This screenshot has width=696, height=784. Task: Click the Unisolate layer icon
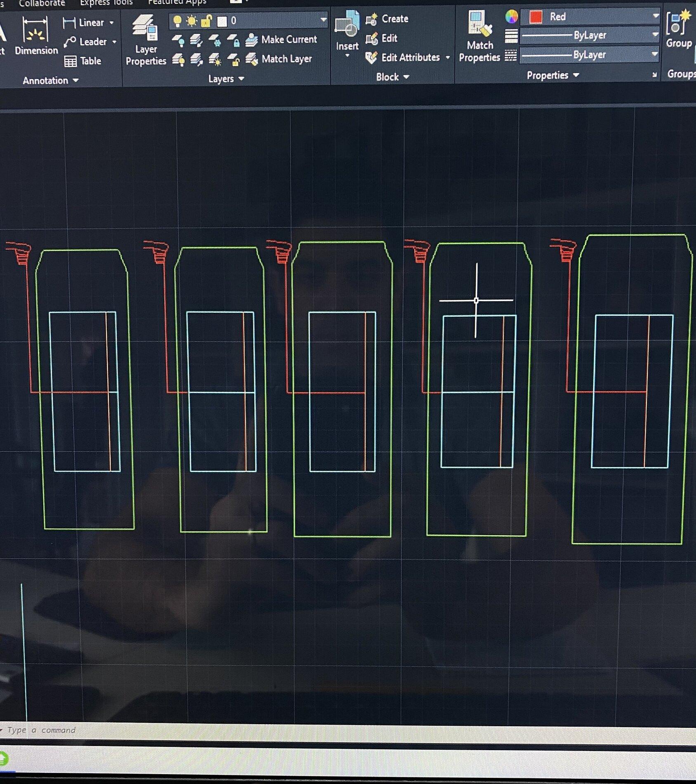coord(197,60)
